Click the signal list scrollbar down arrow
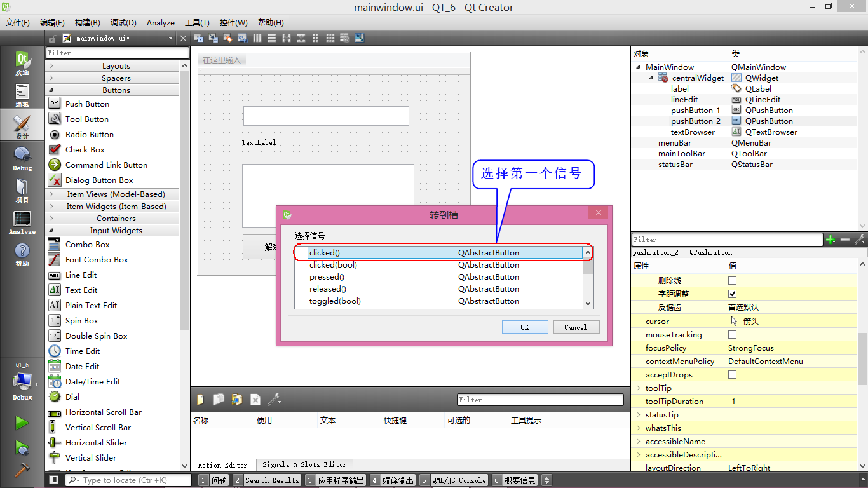 tap(588, 304)
